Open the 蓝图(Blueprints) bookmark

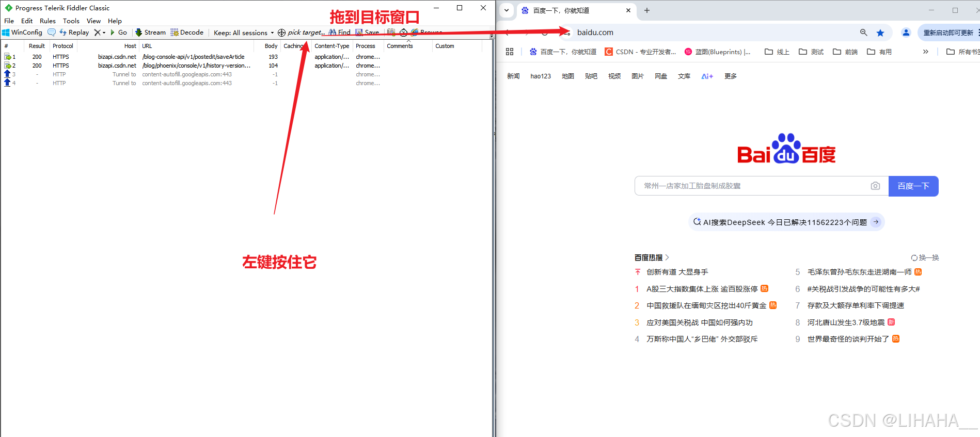pos(718,52)
